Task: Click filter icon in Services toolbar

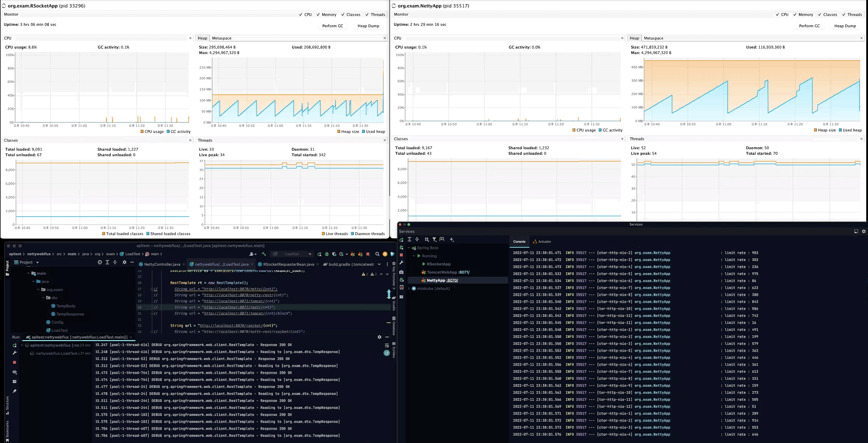Action: [x=434, y=239]
